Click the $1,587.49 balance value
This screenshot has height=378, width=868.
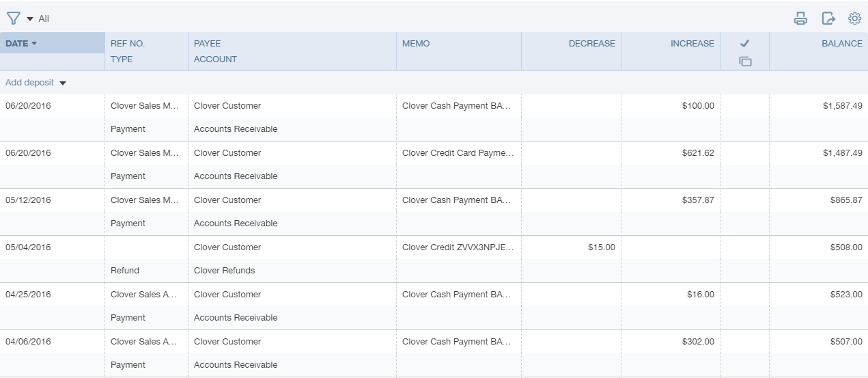click(843, 106)
